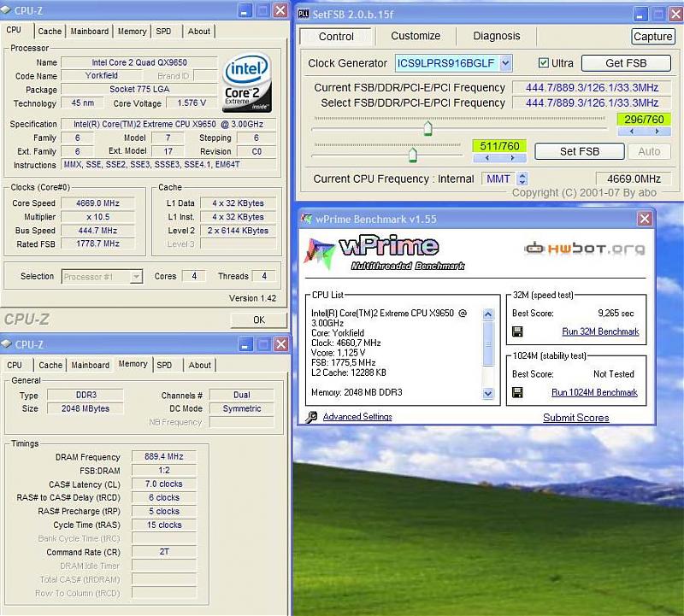Viewport: 684px width, 616px height.
Task: Click the Core Voltage 1.576 V value
Action: (x=192, y=103)
